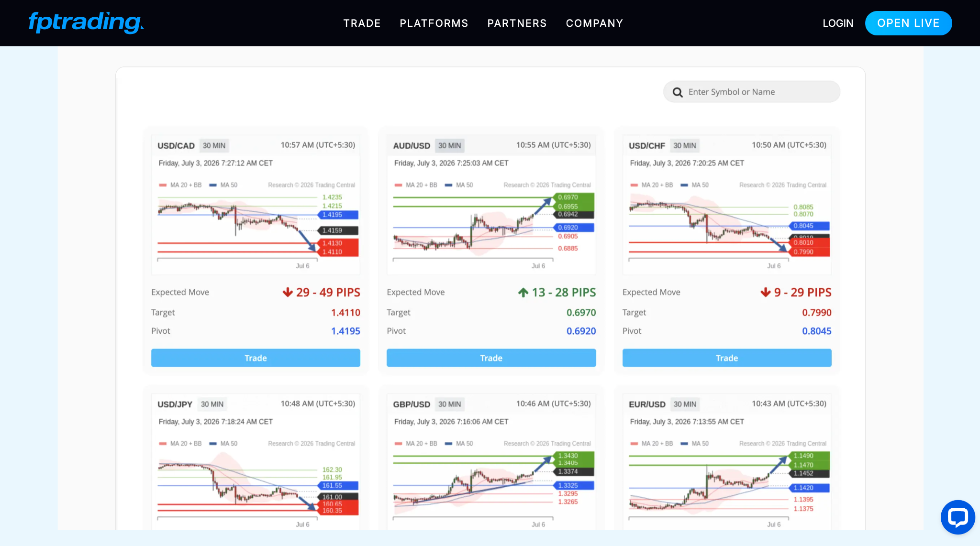Screen dimensions: 980x546
Task: Open the PARTNERS menu
Action: pyautogui.click(x=517, y=23)
